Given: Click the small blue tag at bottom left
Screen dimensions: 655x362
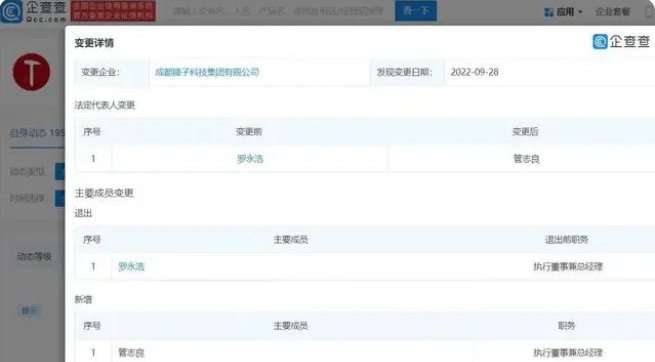Looking at the screenshot, I should pos(30,311).
